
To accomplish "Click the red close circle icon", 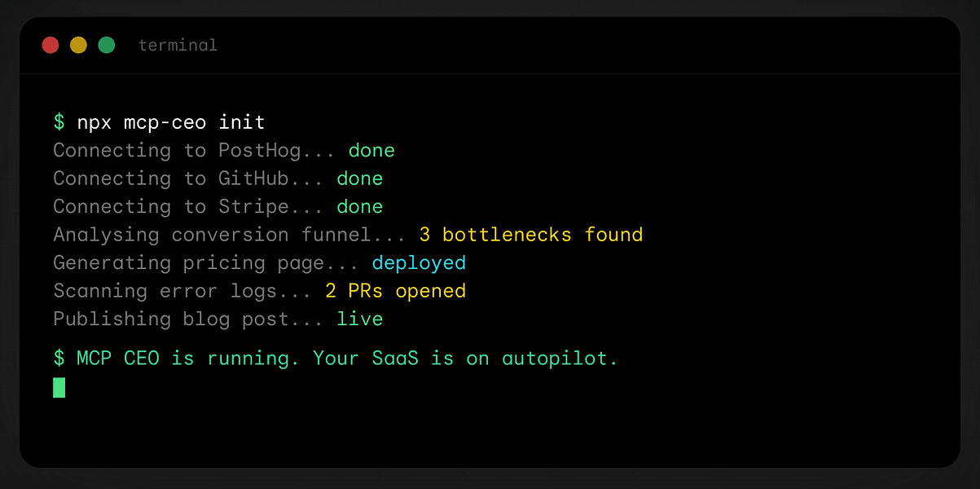I will 50,45.
